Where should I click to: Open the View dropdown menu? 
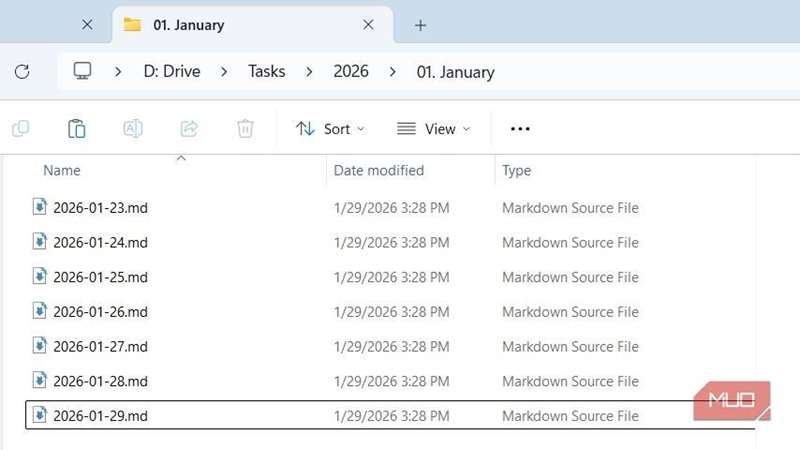pyautogui.click(x=434, y=129)
